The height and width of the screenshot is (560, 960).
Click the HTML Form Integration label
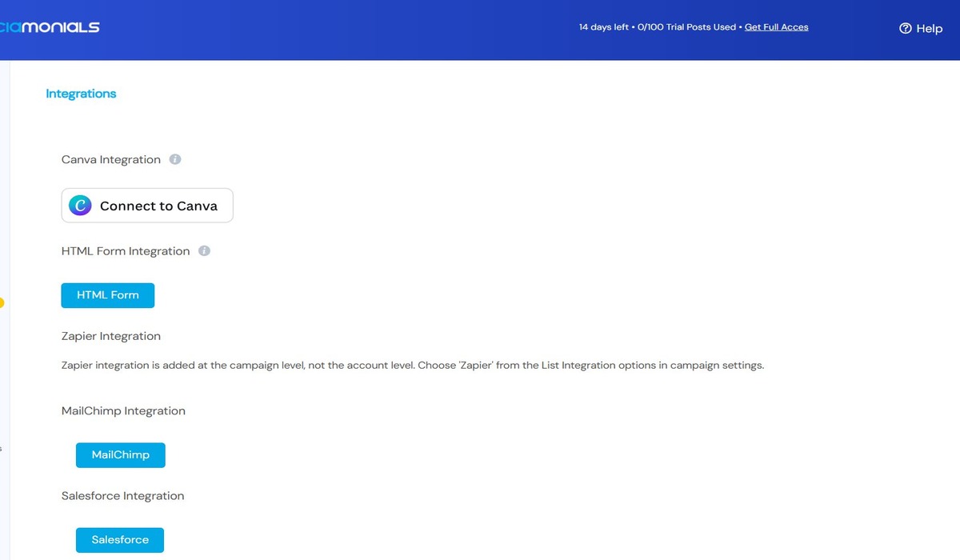click(x=126, y=251)
